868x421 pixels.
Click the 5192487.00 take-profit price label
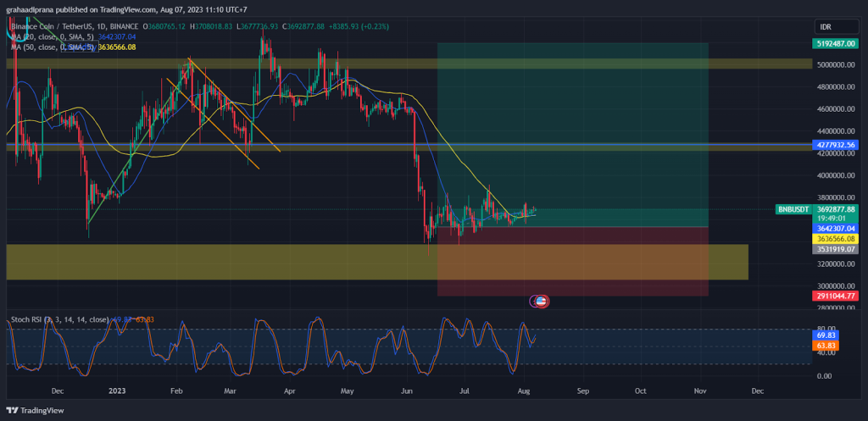coord(835,43)
